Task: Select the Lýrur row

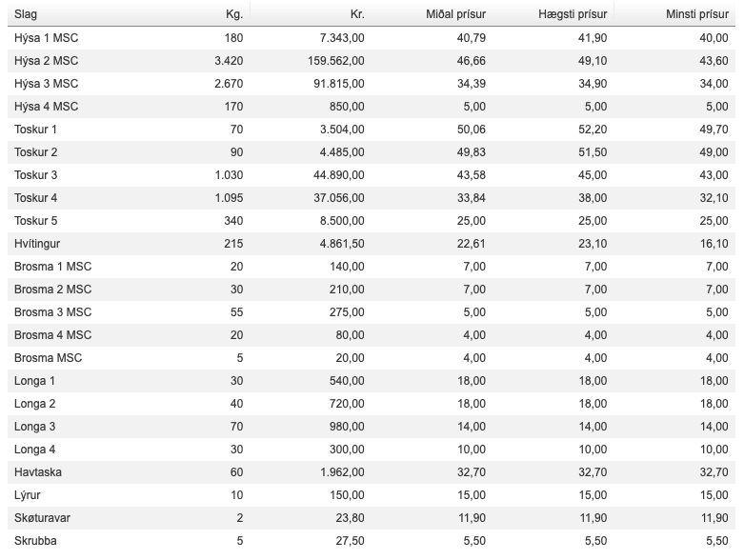Action: coord(372,495)
